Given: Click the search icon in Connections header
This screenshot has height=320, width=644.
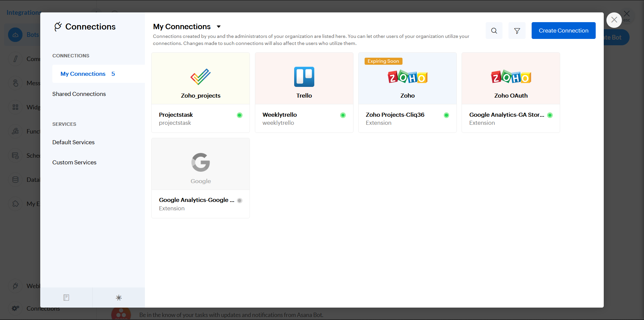Looking at the screenshot, I should tap(494, 31).
